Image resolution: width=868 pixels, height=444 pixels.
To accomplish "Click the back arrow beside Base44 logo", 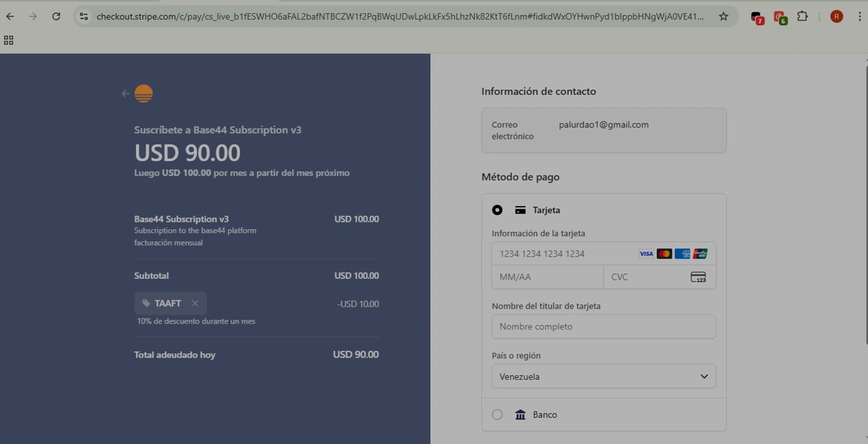I will (126, 93).
